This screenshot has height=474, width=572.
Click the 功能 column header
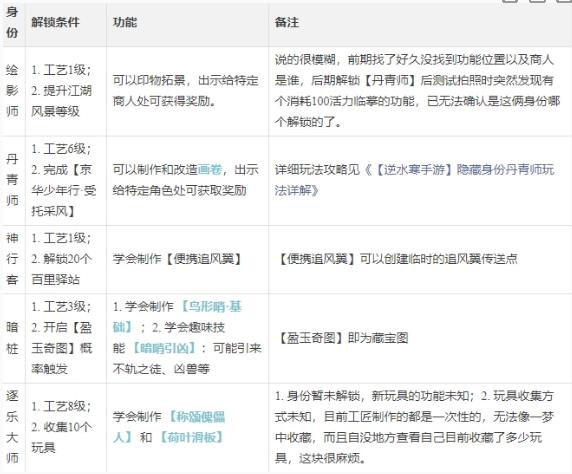pyautogui.click(x=125, y=22)
